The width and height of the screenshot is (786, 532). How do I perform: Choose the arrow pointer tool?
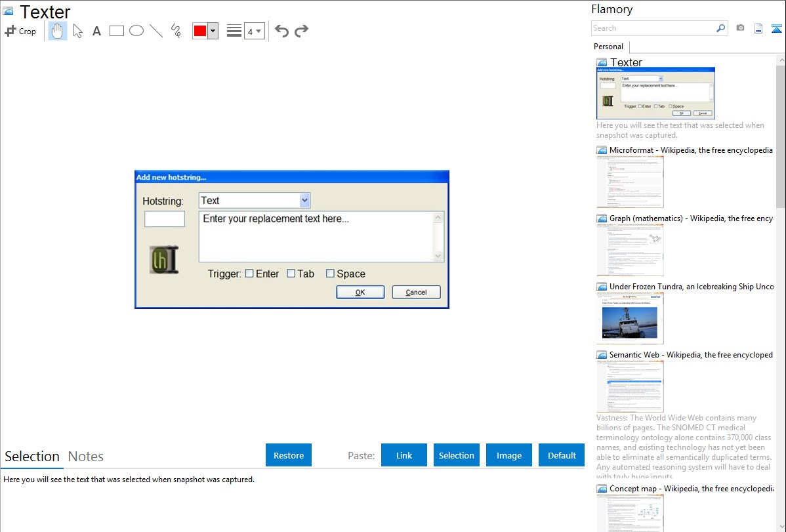click(77, 31)
